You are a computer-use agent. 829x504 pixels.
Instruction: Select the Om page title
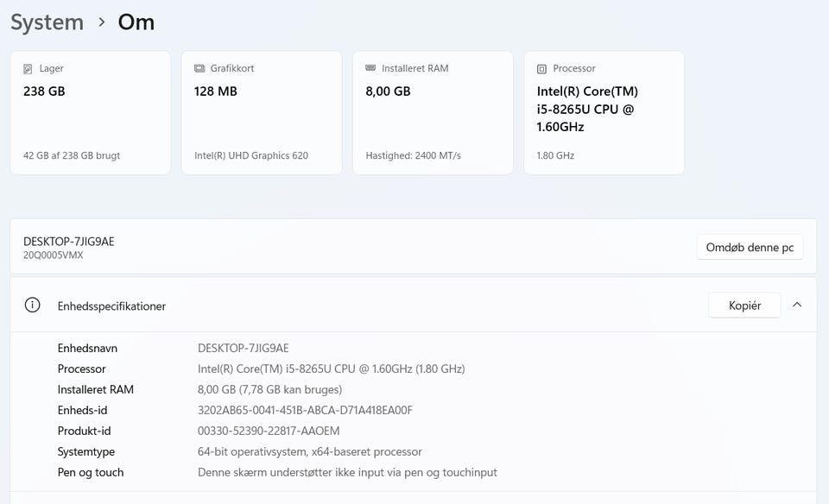tap(136, 22)
